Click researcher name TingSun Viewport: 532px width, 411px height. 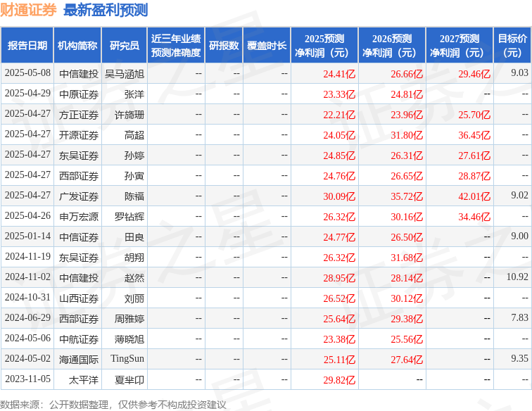point(127,359)
